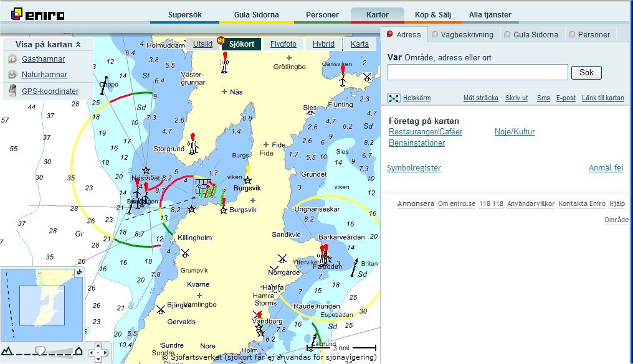Image resolution: width=633 pixels, height=364 pixels.
Task: Click the Gästhamnar harbor icon
Action: coord(12,59)
